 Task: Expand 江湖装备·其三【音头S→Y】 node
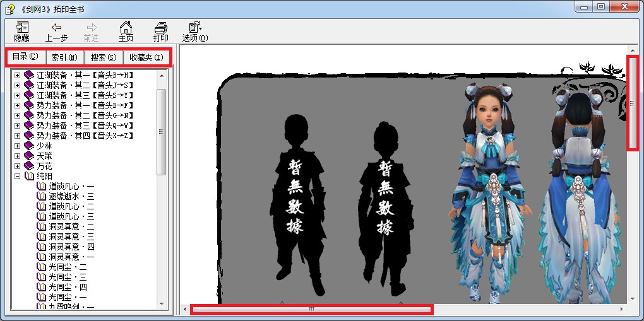click(x=17, y=95)
